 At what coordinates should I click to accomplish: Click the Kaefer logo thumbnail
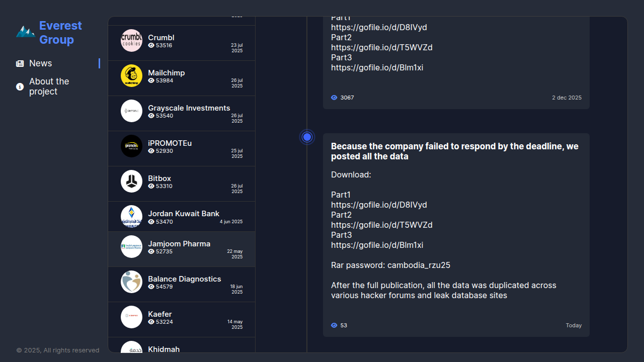point(131,317)
